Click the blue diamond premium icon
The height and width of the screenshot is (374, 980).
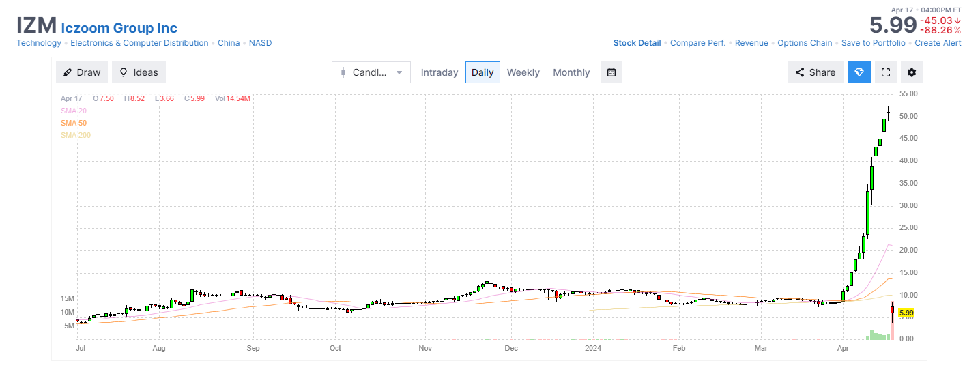point(859,72)
